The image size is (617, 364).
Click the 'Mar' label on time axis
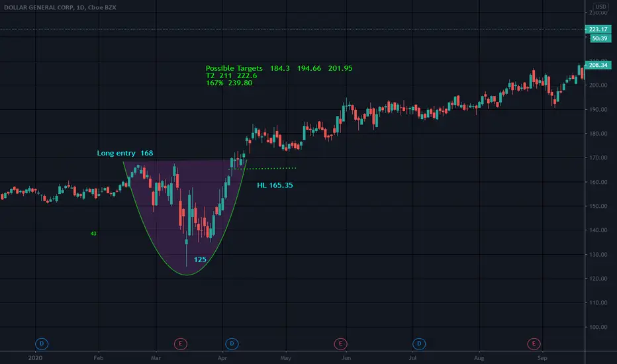156,357
